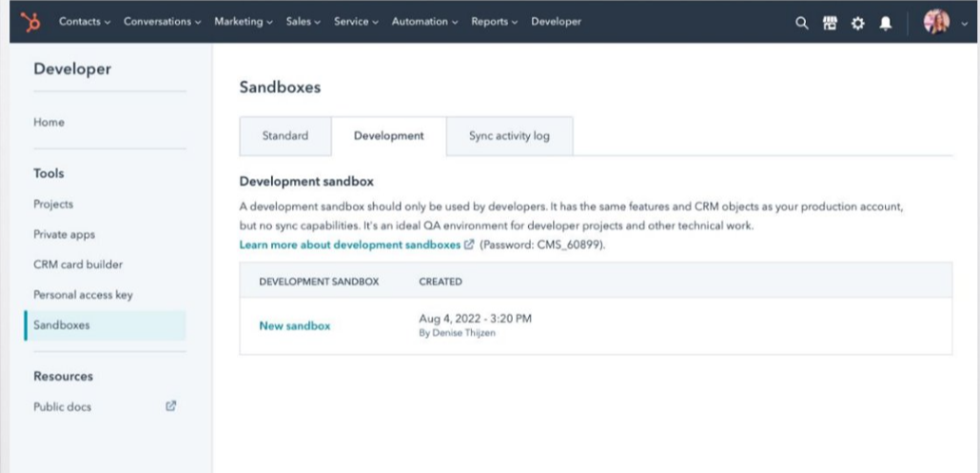Open the Marketplace storefront icon
Image resolution: width=980 pixels, height=473 pixels.
pyautogui.click(x=830, y=23)
